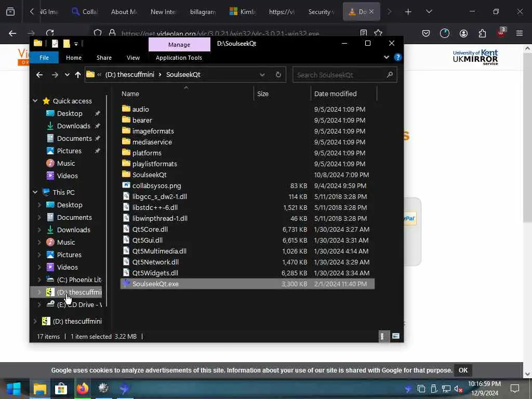
Task: Select Qt5Core.dll file
Action: (x=150, y=229)
